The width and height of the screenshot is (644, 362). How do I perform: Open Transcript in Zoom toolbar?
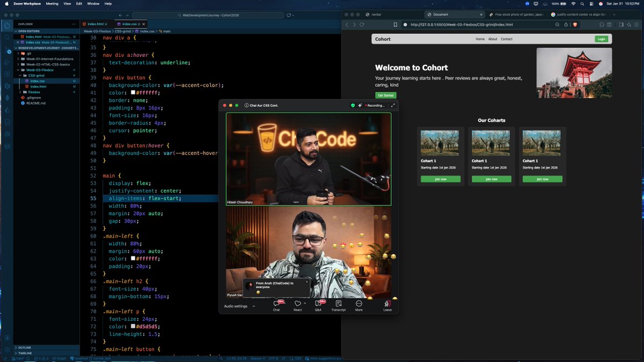point(339,305)
